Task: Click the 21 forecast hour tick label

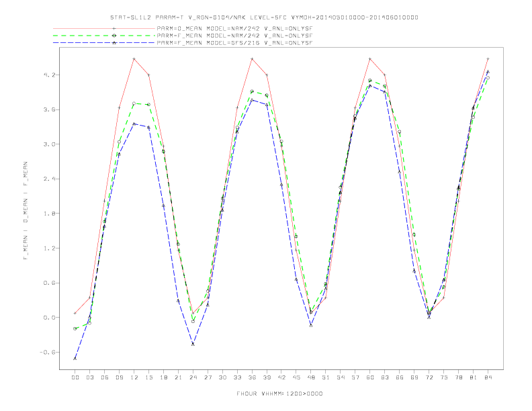Action: point(178,377)
